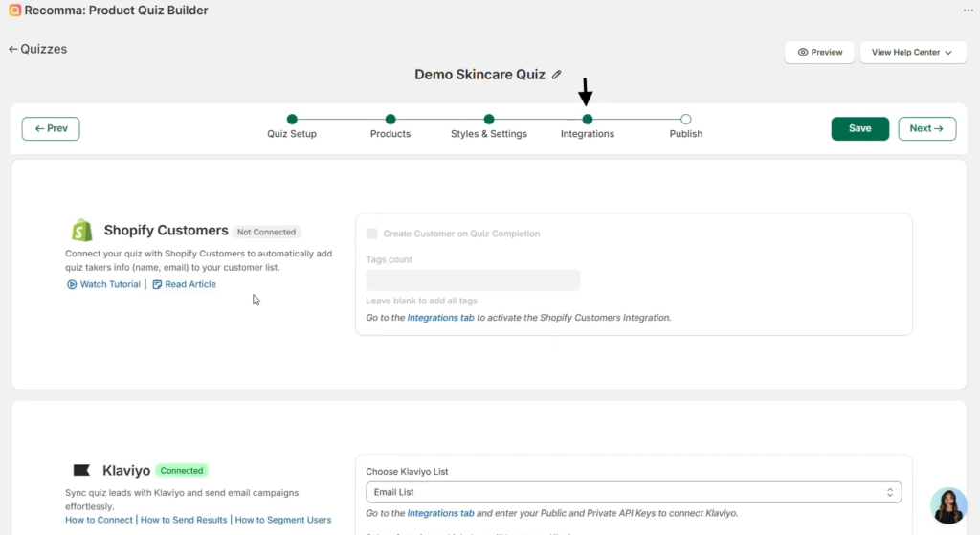Enable Create Customer on Quiz Completion checkbox
The width and height of the screenshot is (980, 535).
click(x=372, y=234)
